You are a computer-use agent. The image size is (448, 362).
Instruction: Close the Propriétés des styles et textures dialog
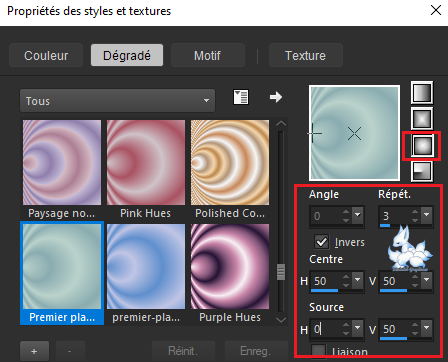click(436, 11)
